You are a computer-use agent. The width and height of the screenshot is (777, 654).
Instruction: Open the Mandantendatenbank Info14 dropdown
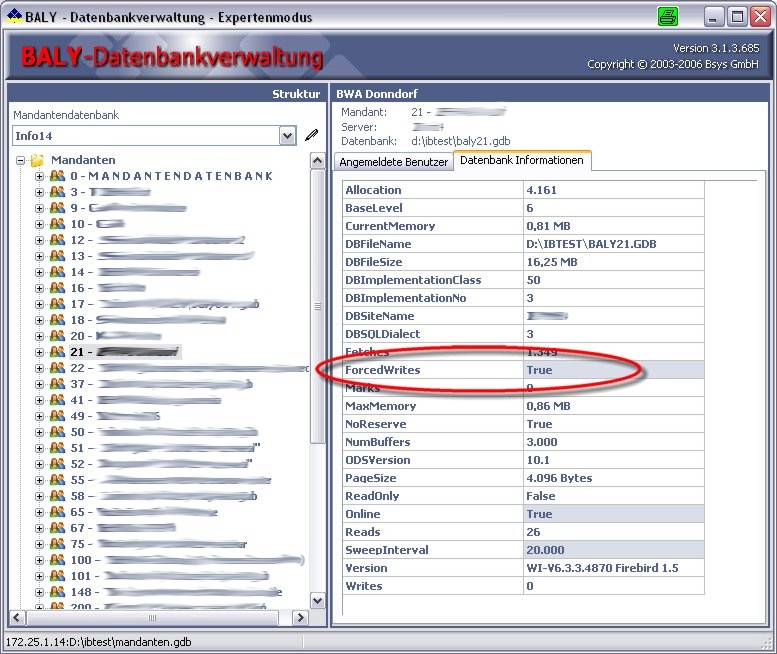(287, 135)
